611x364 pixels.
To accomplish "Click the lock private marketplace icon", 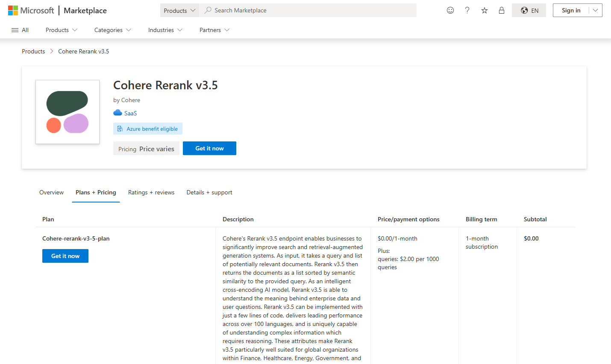I will click(502, 10).
